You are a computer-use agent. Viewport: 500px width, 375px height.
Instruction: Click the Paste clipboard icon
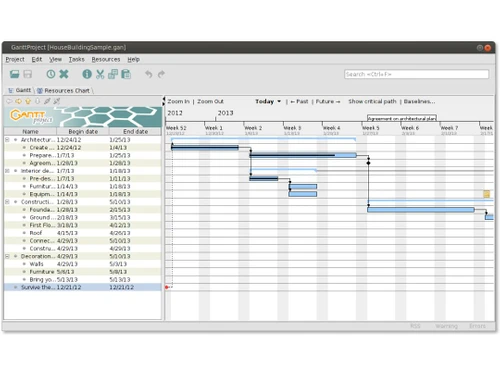(126, 74)
